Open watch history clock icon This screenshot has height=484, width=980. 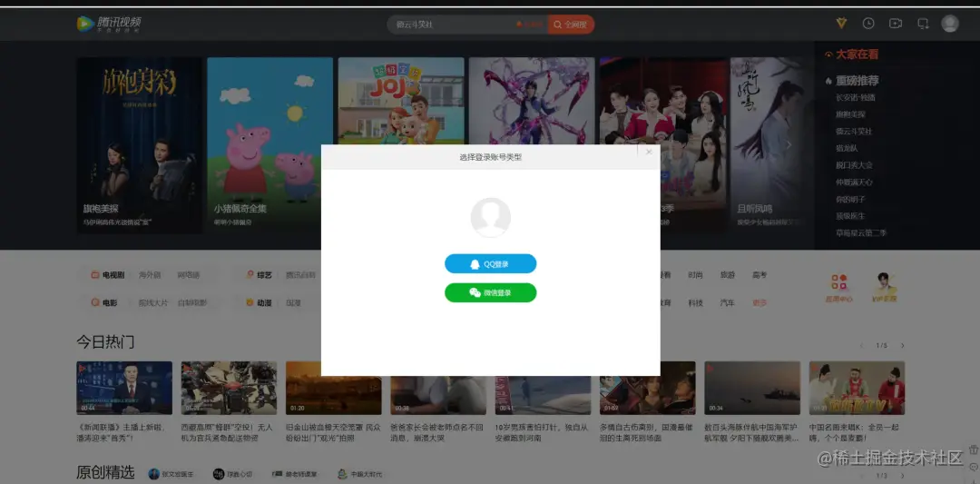(868, 23)
